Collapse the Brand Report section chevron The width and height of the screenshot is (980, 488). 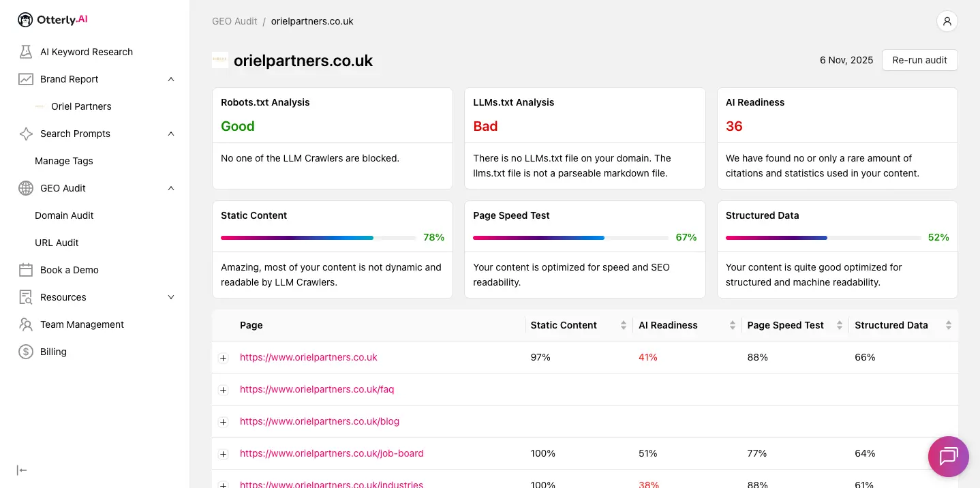(x=171, y=79)
